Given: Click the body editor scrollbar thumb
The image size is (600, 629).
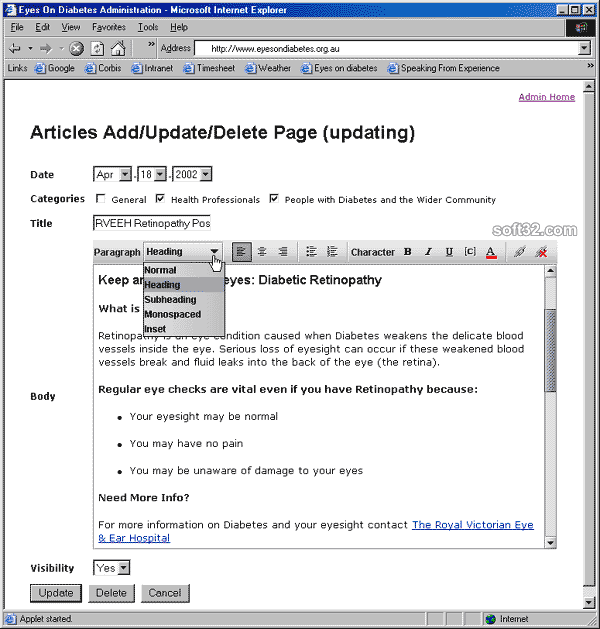Looking at the screenshot, I should click(x=551, y=350).
